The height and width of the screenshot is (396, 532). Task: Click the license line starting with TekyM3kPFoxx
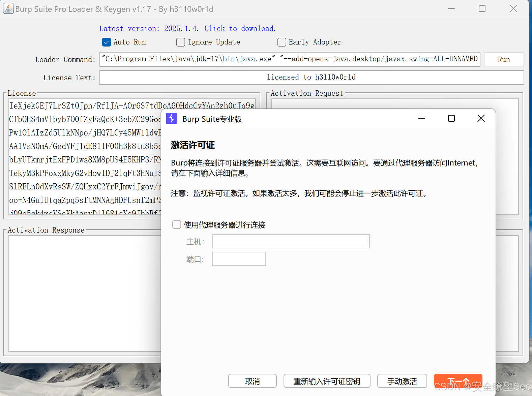click(x=85, y=173)
